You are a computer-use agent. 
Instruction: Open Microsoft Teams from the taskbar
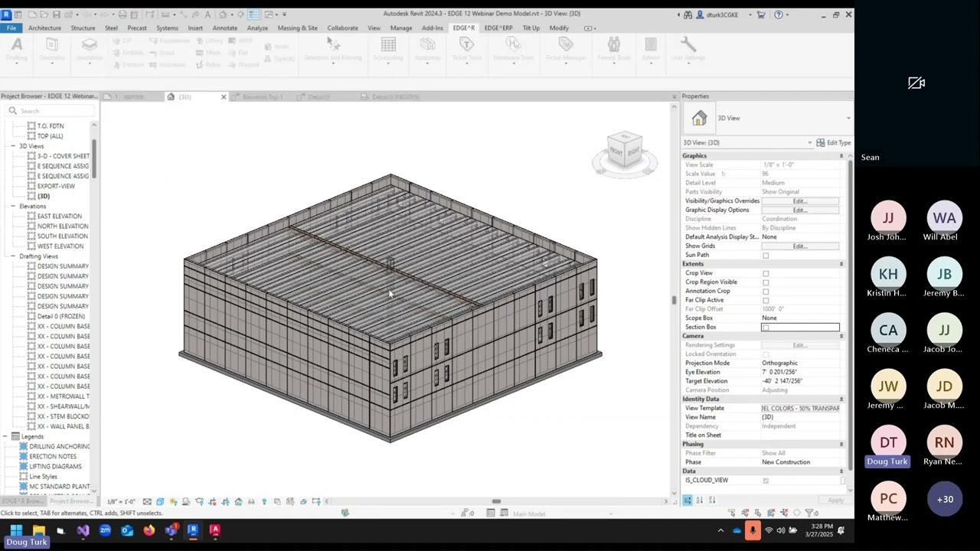coord(171,530)
